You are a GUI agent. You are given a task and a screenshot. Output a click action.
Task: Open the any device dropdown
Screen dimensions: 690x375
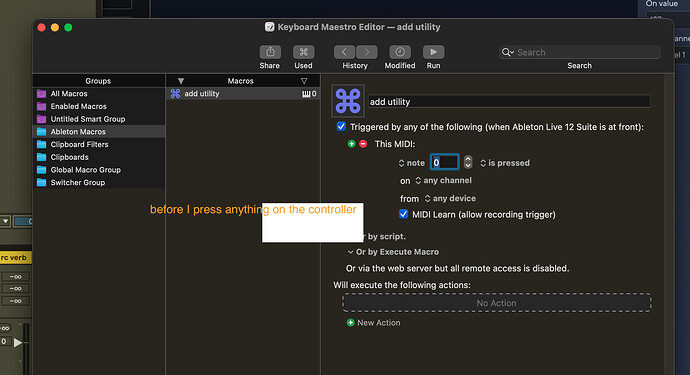(x=450, y=199)
